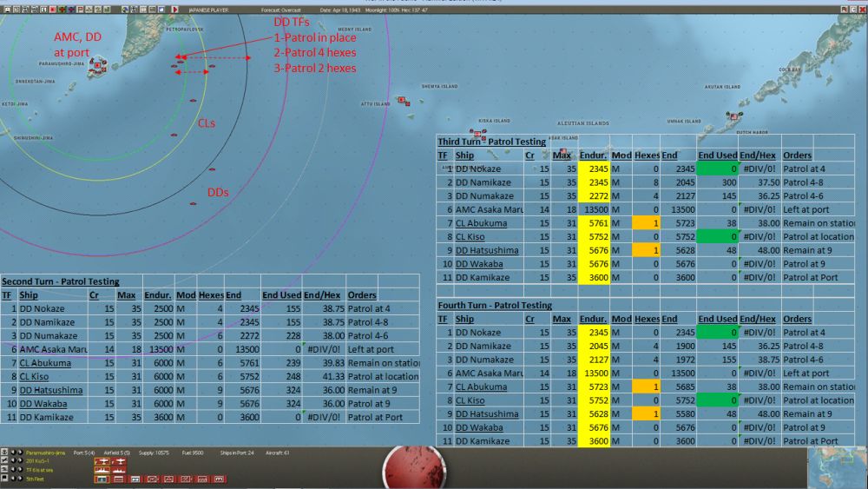The height and width of the screenshot is (489, 868).
Task: Click the Japanese Player label in the top bar
Action: pos(208,10)
